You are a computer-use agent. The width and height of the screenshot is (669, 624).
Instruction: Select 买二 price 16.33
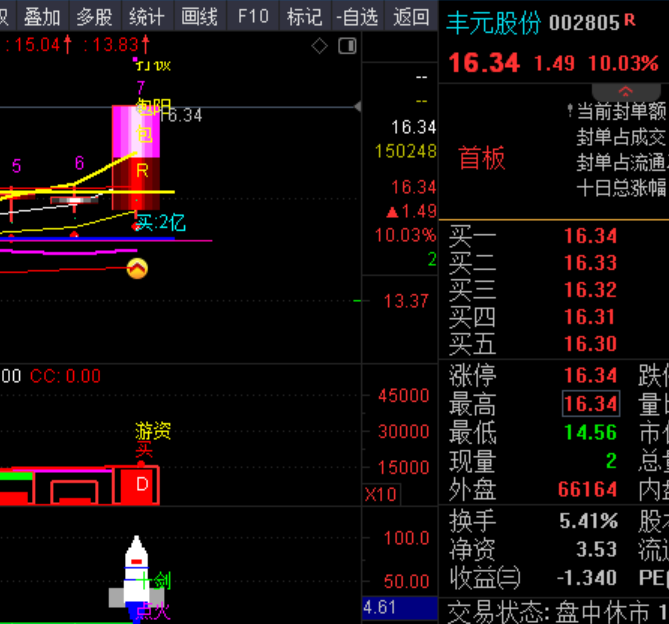pyautogui.click(x=590, y=263)
